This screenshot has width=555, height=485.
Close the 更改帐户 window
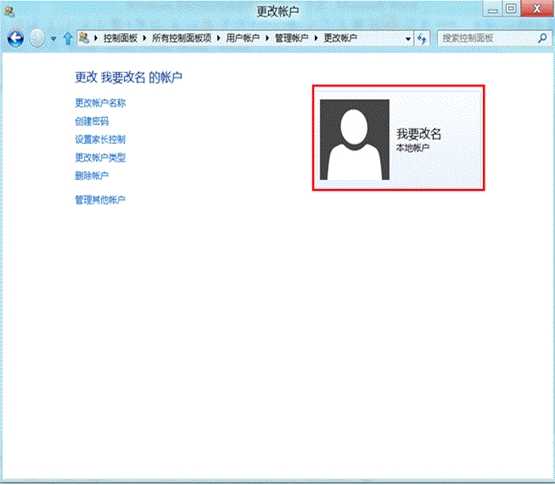coord(537,8)
